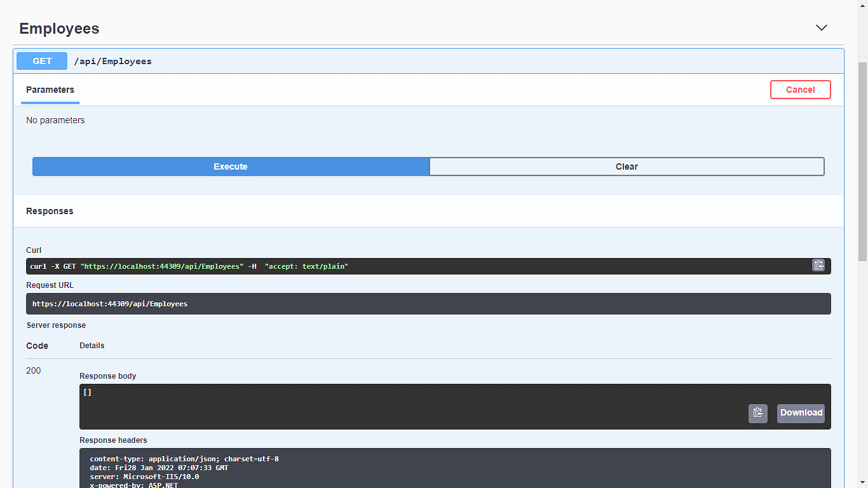Download the response body
The width and height of the screenshot is (868, 488).
[x=801, y=413]
